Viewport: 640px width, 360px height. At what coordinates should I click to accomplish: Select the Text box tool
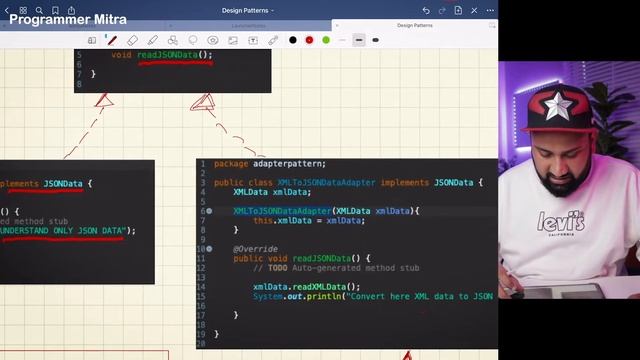click(x=253, y=40)
